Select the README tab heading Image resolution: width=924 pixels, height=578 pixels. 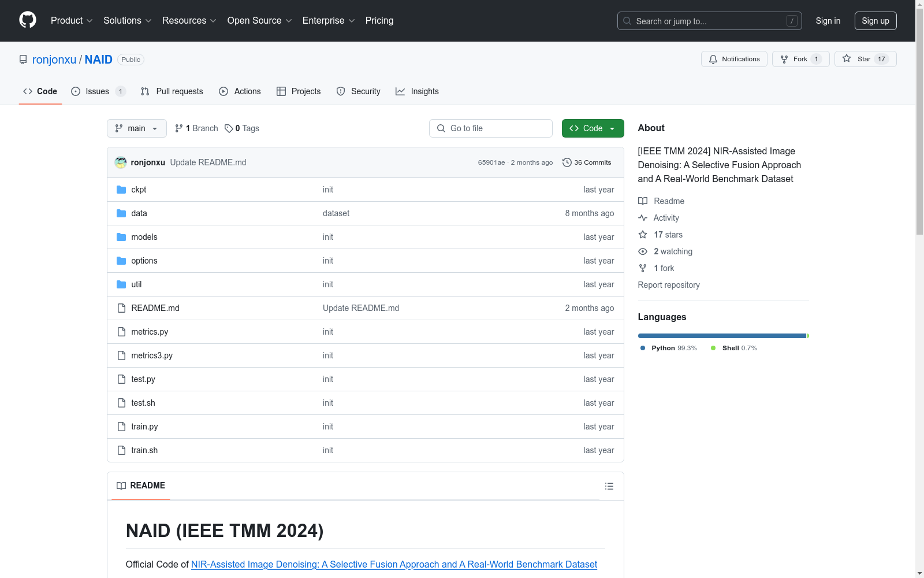(141, 486)
